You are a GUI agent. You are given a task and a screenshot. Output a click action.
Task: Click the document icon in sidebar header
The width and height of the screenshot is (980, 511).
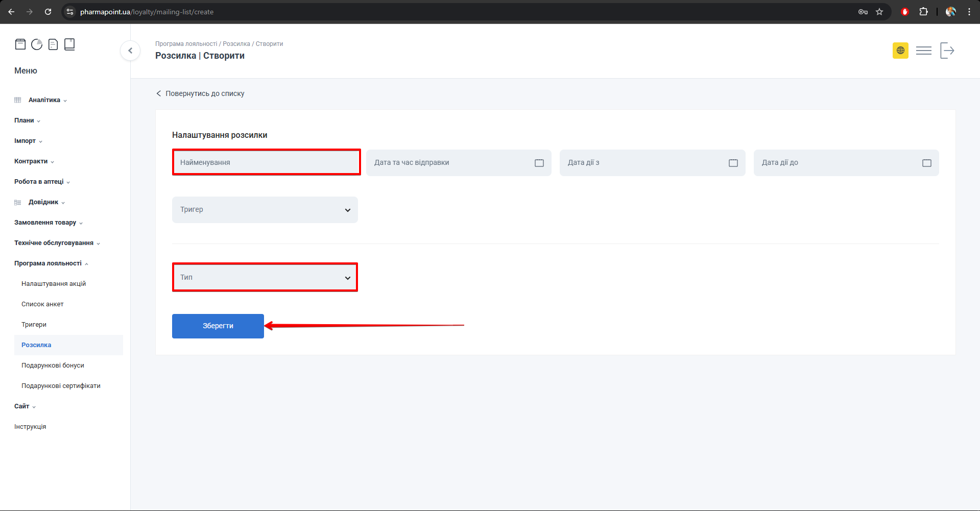(x=53, y=44)
